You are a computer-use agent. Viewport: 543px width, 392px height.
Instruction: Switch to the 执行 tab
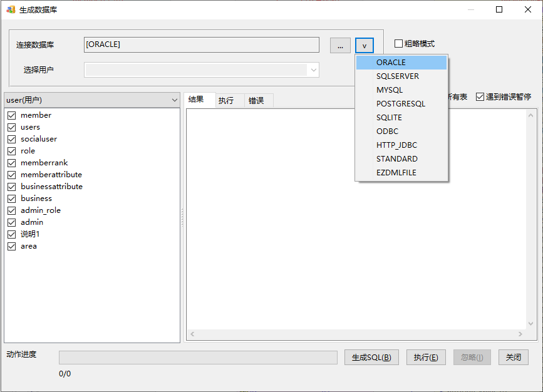pos(230,101)
